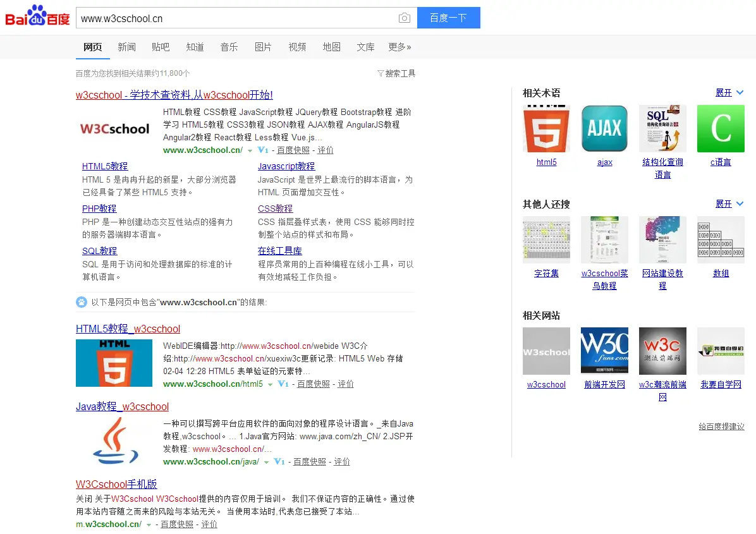
Task: Switch to the 贴吧 tab
Action: pos(161,47)
